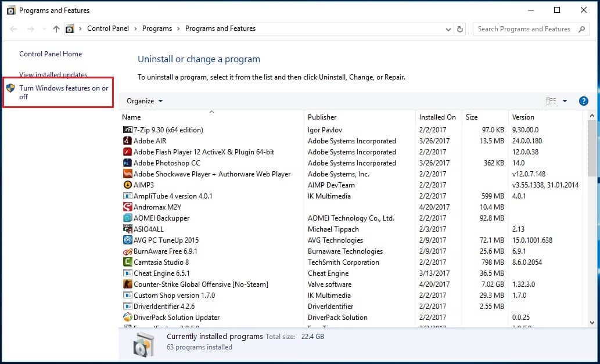Screen dimensions: 600x364
Task: Expand the chevron after Programs breadcrumb
Action: point(178,28)
